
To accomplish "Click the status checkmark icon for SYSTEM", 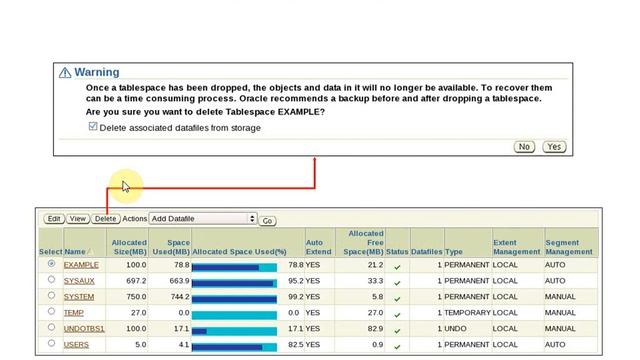I will 397,299.
